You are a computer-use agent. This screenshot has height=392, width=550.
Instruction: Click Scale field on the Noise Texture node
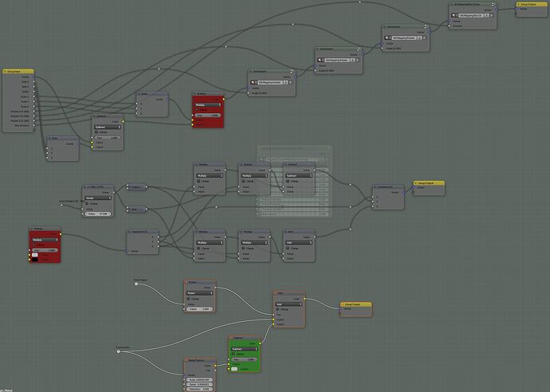199,380
